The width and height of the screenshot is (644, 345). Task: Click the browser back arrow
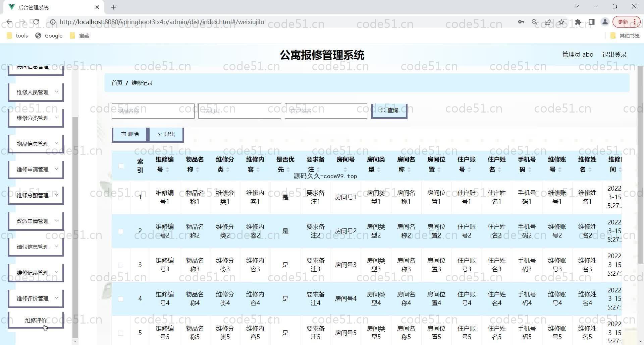(x=9, y=22)
